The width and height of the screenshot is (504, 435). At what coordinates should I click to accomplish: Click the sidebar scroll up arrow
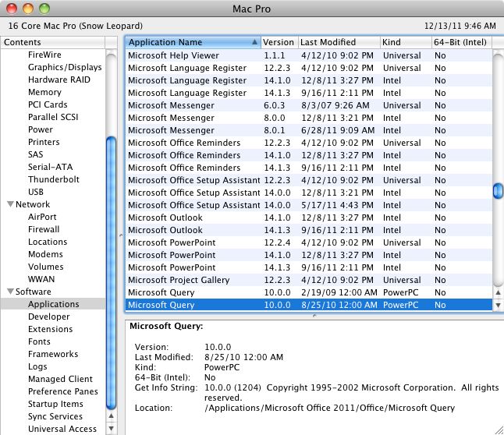point(111,416)
